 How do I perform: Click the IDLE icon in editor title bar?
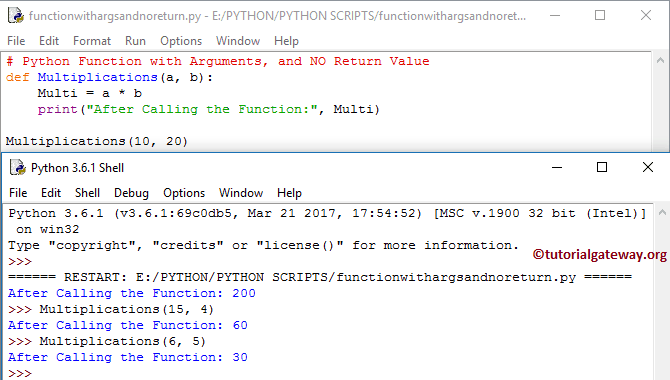(x=16, y=15)
